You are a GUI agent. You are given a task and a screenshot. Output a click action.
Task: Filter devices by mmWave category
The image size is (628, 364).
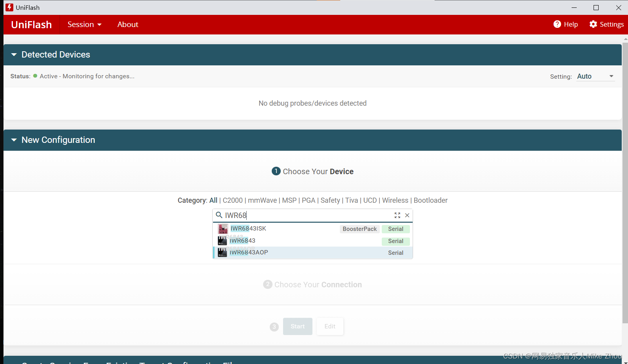[x=262, y=200]
